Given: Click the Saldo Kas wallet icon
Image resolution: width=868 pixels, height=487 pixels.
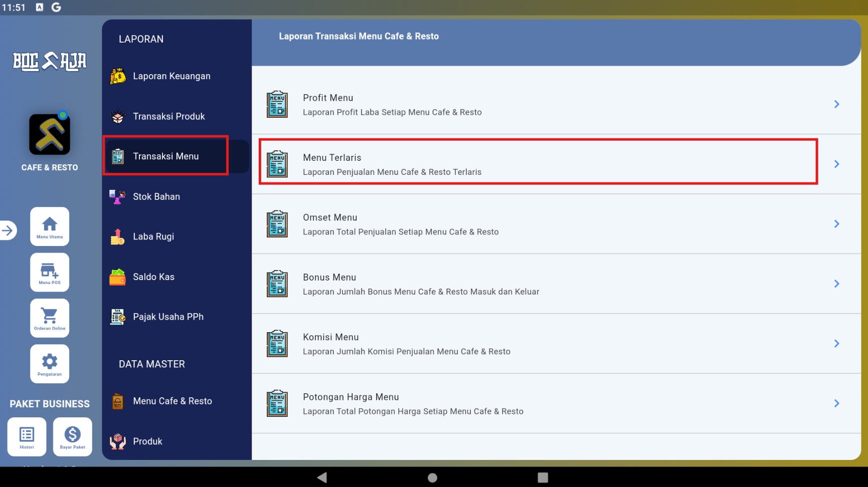Looking at the screenshot, I should pos(118,277).
